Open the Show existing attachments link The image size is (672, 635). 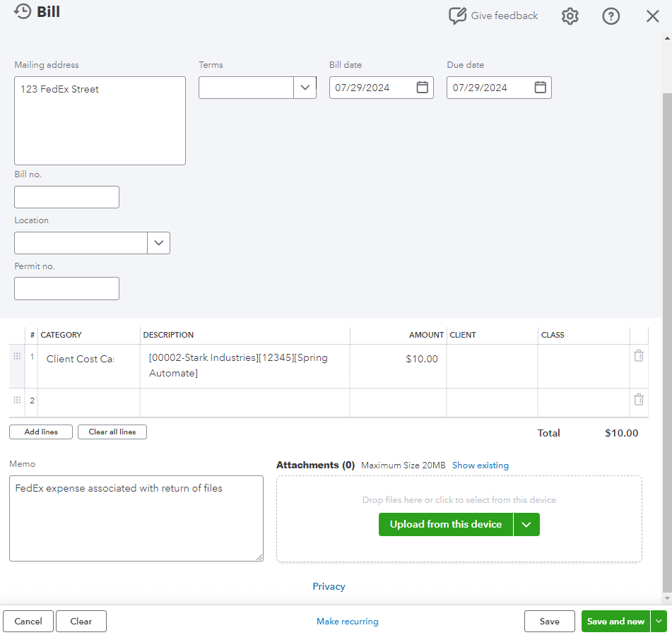pos(480,465)
